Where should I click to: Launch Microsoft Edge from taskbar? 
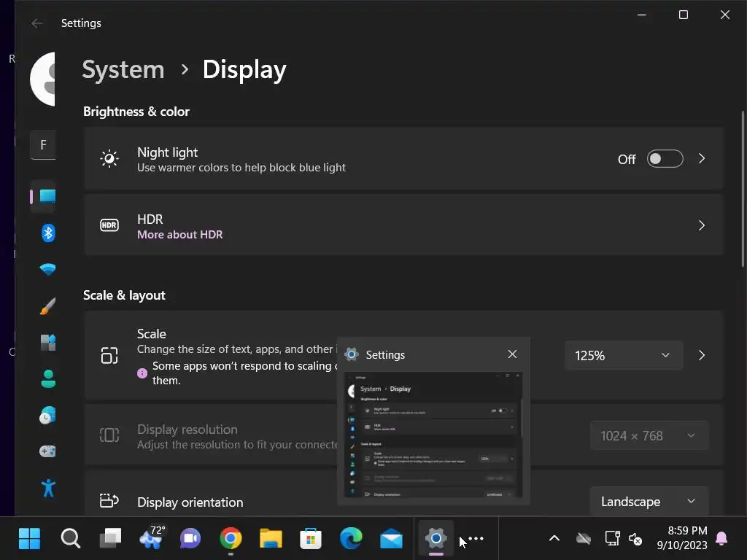[351, 539]
